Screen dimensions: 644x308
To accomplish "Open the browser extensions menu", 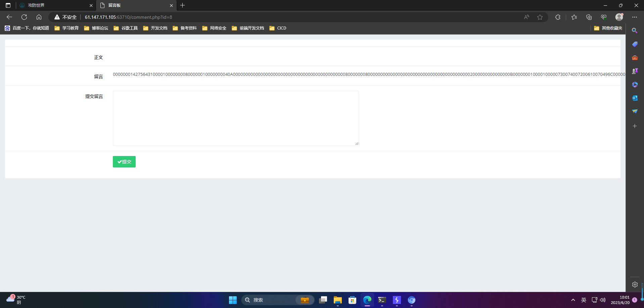I will (x=558, y=17).
